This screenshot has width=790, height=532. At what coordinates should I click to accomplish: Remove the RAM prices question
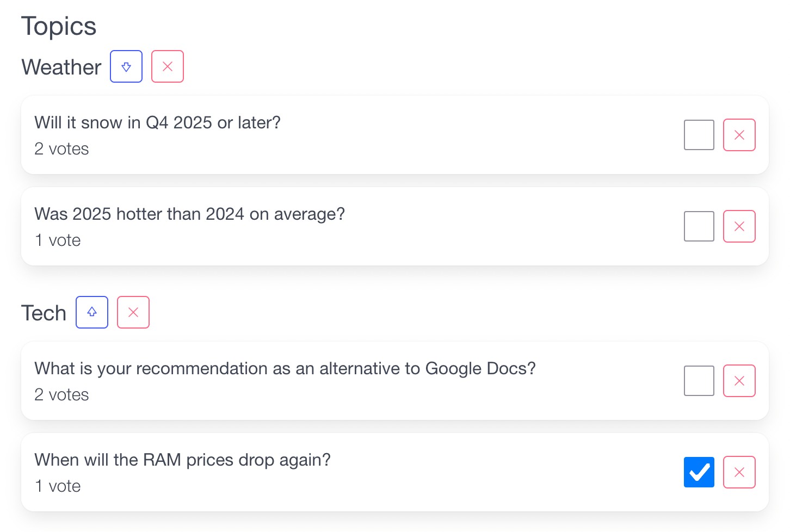click(x=739, y=472)
